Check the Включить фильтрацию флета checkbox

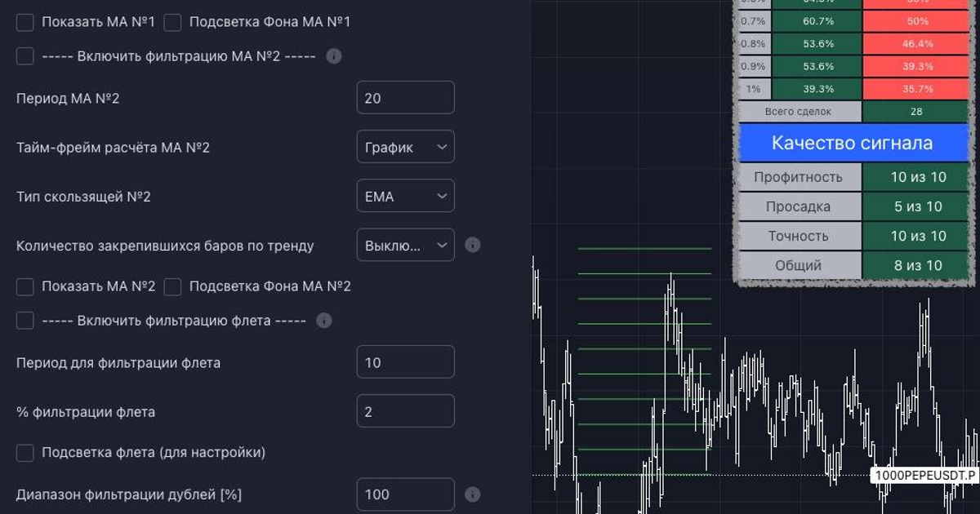click(25, 321)
